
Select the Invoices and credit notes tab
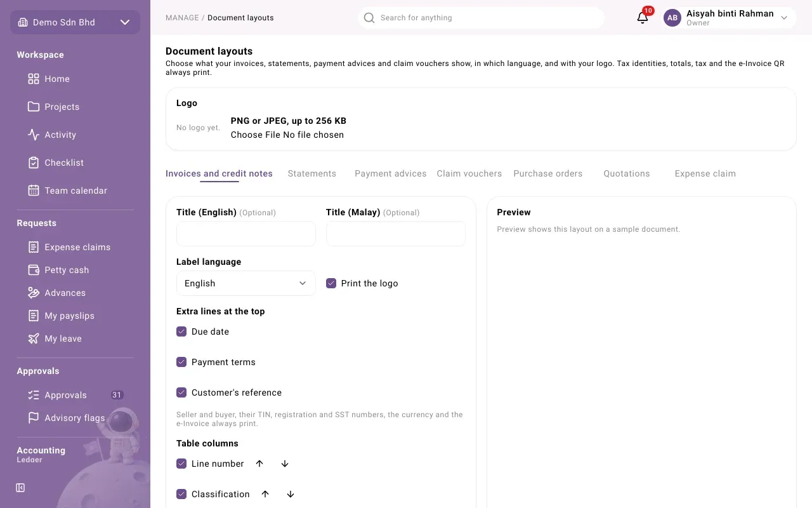pyautogui.click(x=219, y=173)
